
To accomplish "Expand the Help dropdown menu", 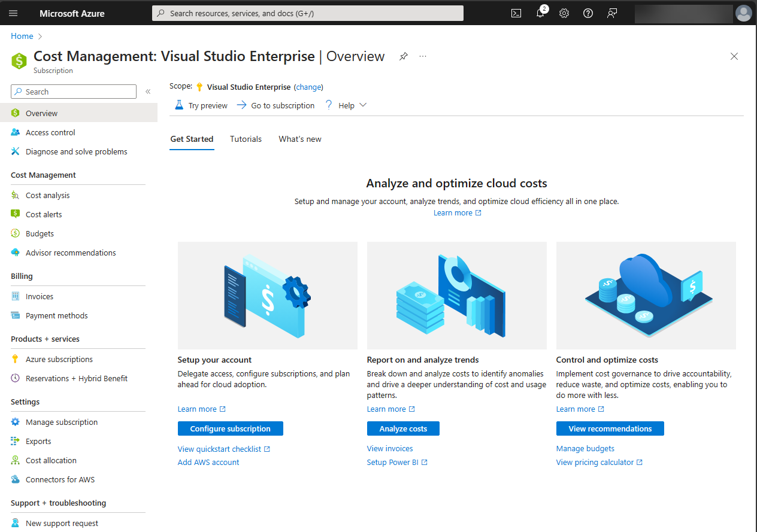I will [x=346, y=105].
